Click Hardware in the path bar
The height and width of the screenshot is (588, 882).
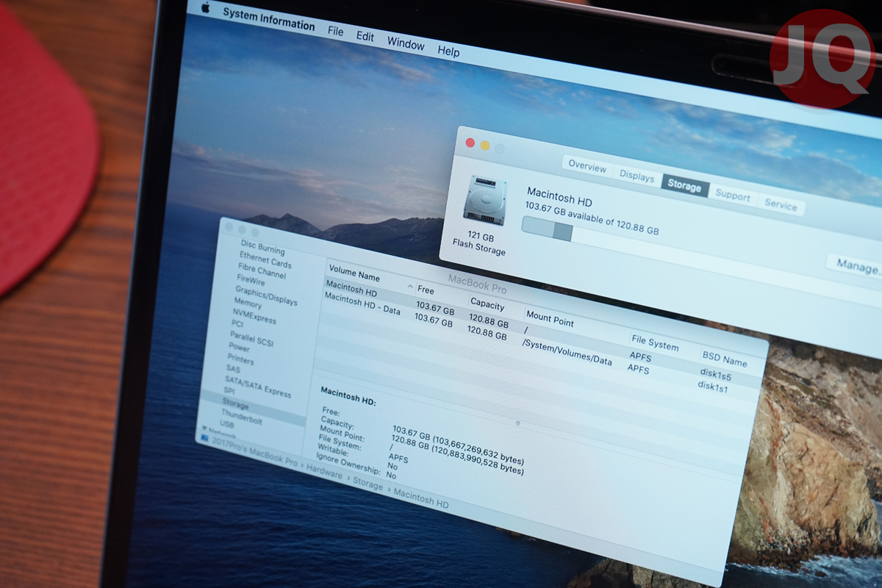click(x=324, y=473)
